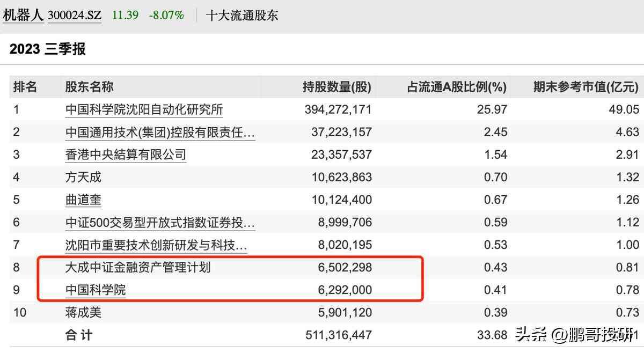
Task: Click shareholder name 蒋成美
Action: [83, 312]
